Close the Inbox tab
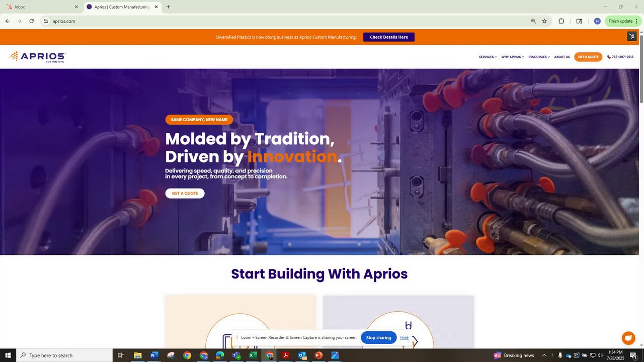644x362 pixels. [x=76, y=7]
